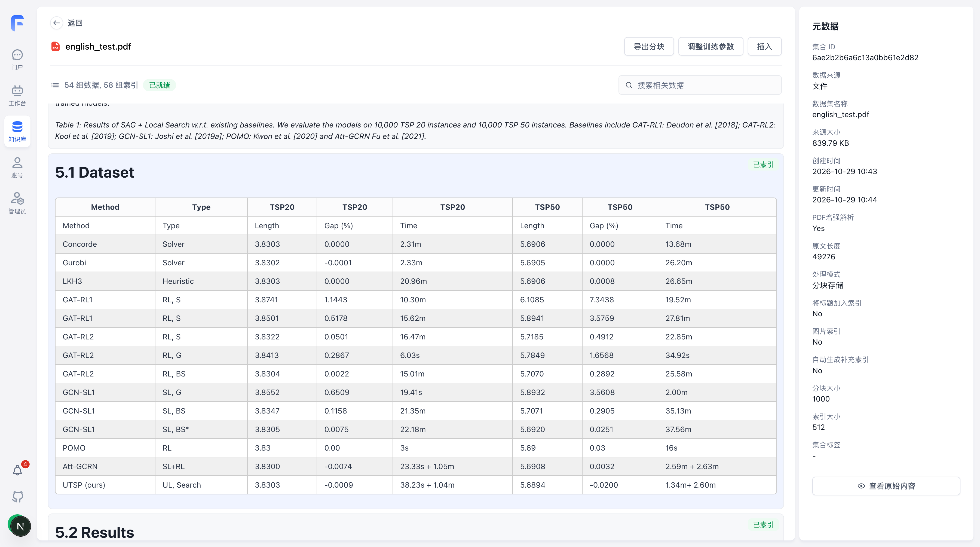The image size is (980, 547).
Task: Click the UL, Search type cell
Action: point(201,485)
